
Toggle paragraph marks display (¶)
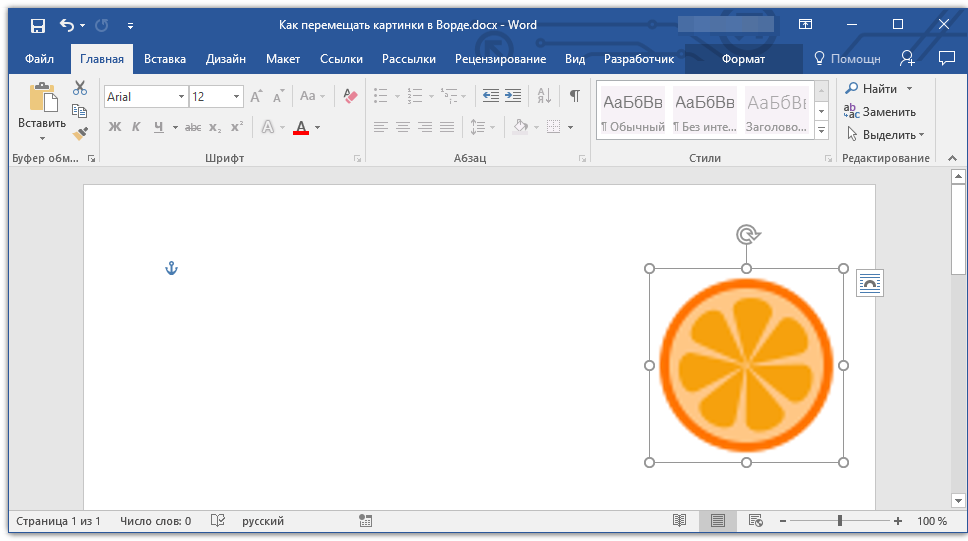[574, 96]
